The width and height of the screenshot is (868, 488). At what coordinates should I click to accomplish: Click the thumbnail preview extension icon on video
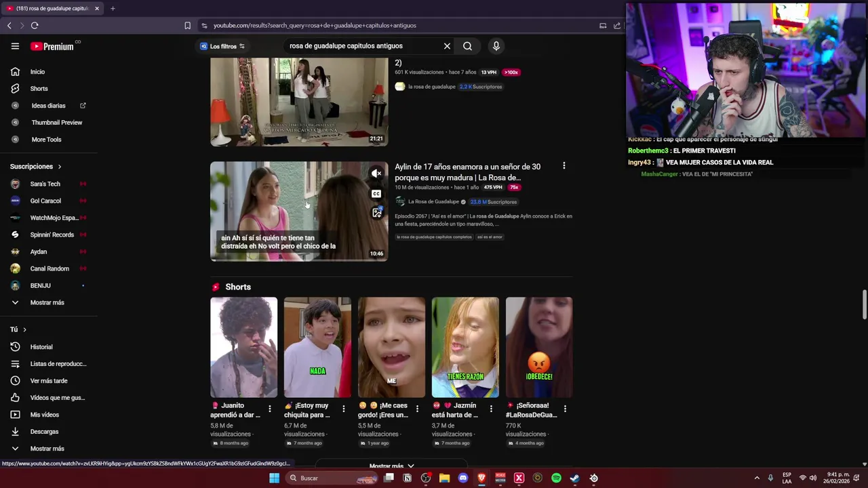click(x=376, y=213)
